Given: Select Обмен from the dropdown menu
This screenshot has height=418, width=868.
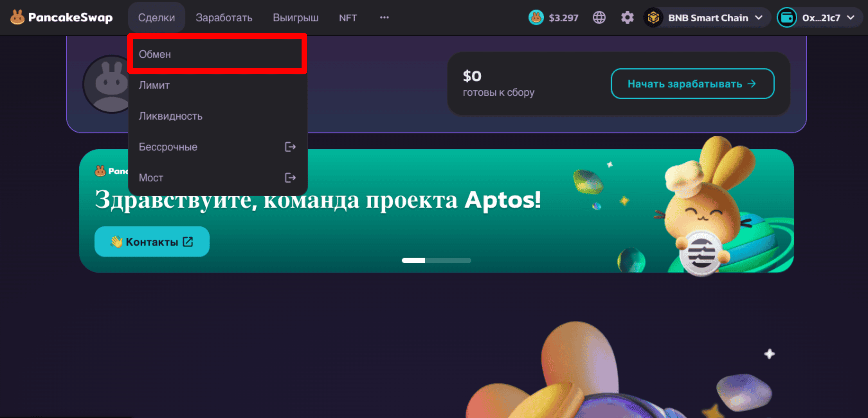Looking at the screenshot, I should click(x=217, y=54).
